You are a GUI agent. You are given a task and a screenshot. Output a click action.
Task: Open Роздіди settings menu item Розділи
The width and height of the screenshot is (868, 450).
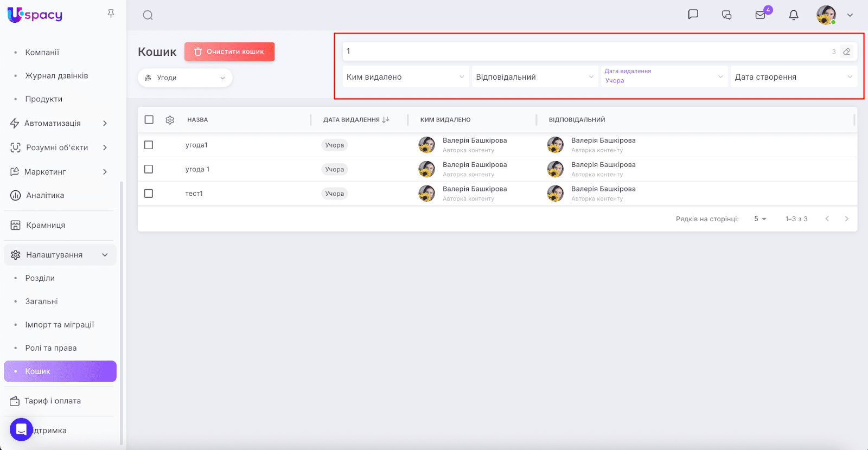tap(40, 278)
